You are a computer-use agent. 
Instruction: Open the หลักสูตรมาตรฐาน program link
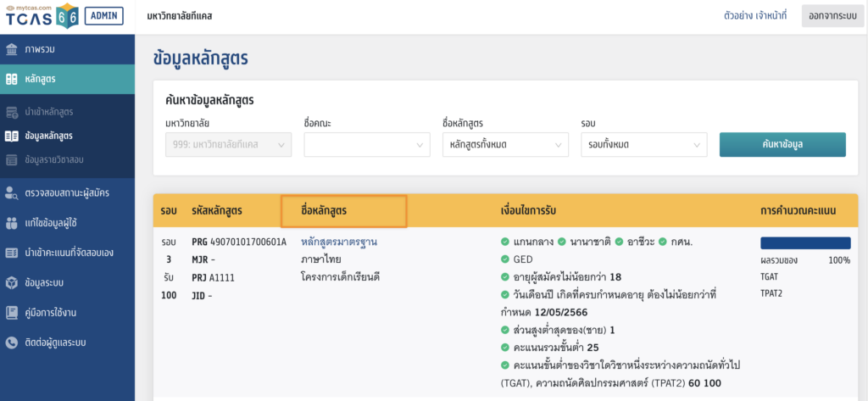tap(338, 242)
